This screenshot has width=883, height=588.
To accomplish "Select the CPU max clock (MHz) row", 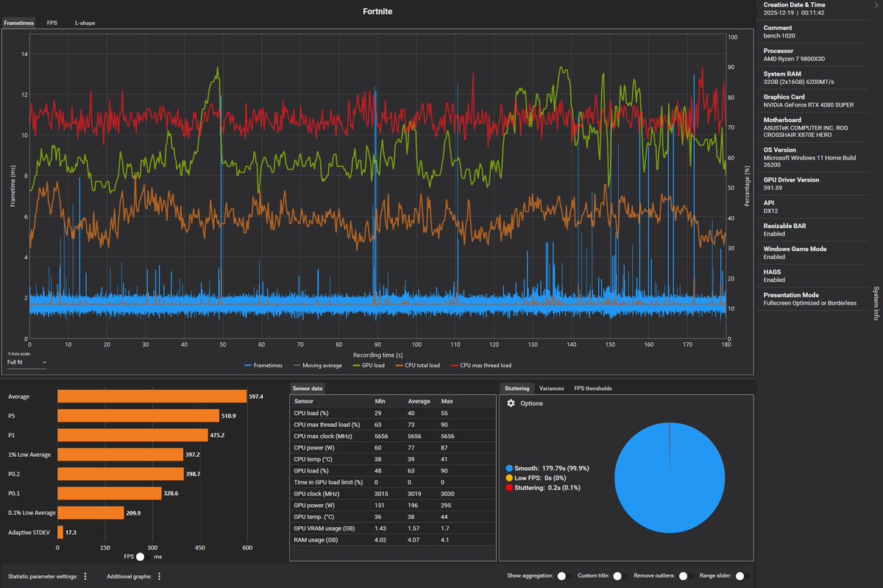I will point(393,436).
